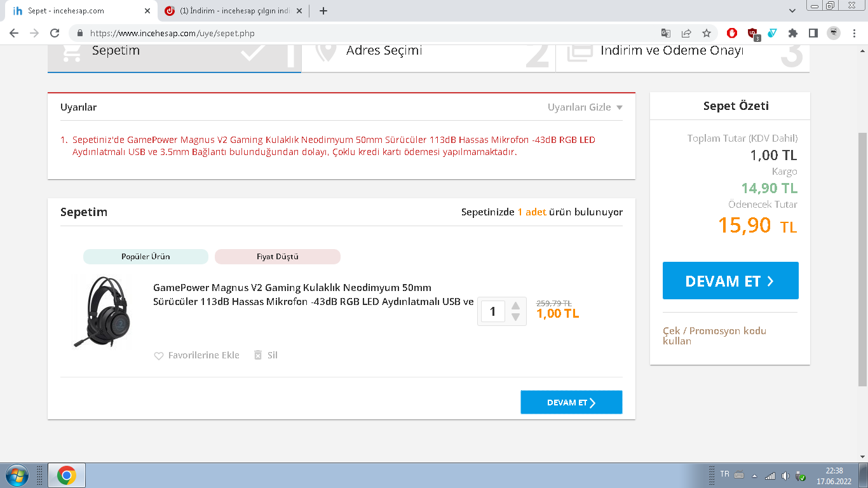Image resolution: width=868 pixels, height=488 pixels.
Task: Open the TR language indicator
Action: [x=724, y=474]
